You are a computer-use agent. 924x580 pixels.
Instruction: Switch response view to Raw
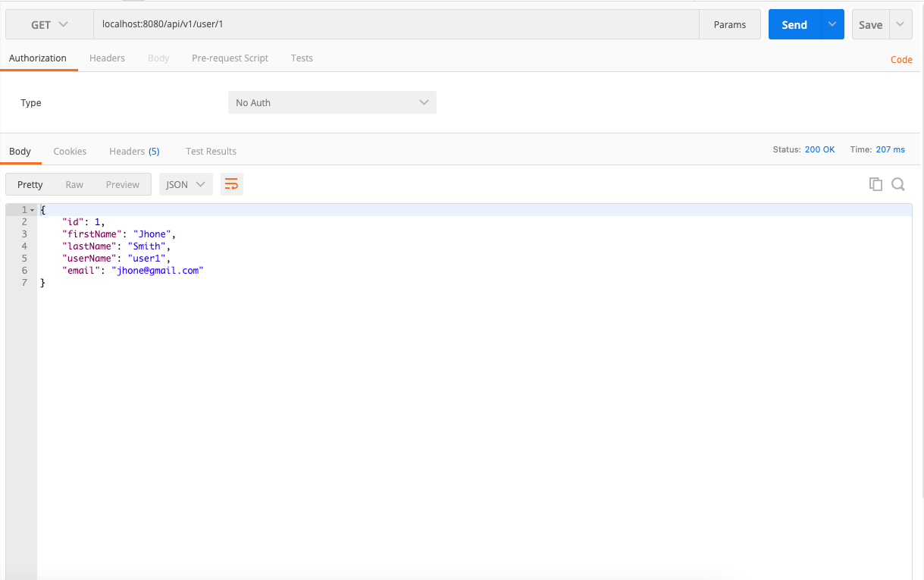pos(74,183)
